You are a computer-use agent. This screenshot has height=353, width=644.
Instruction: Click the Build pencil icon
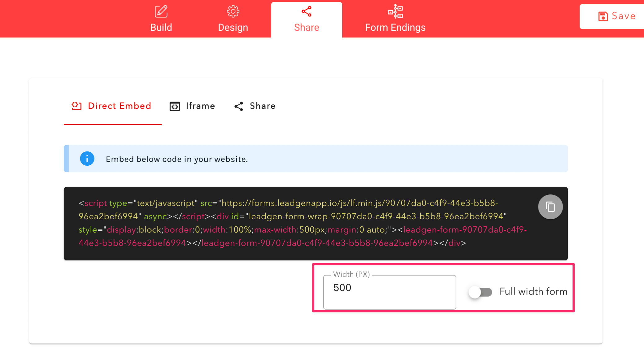tap(161, 11)
